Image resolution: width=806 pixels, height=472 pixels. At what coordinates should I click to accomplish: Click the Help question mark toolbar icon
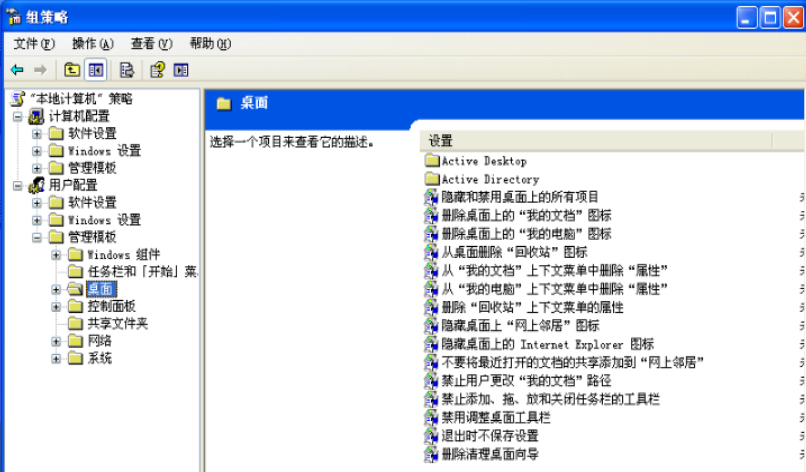[x=157, y=70]
